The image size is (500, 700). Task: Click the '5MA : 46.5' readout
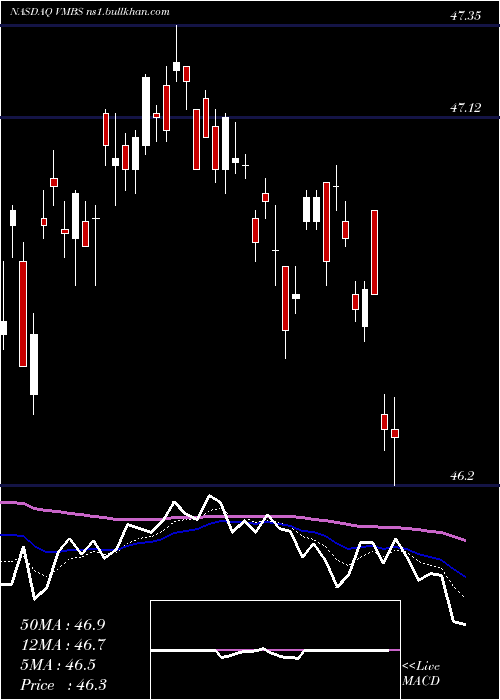[x=58, y=665]
